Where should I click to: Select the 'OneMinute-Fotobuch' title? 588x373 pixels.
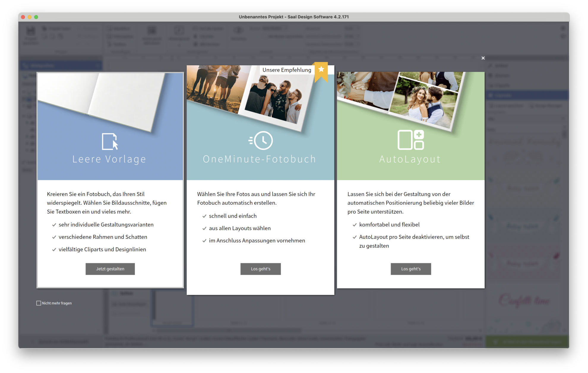(260, 159)
